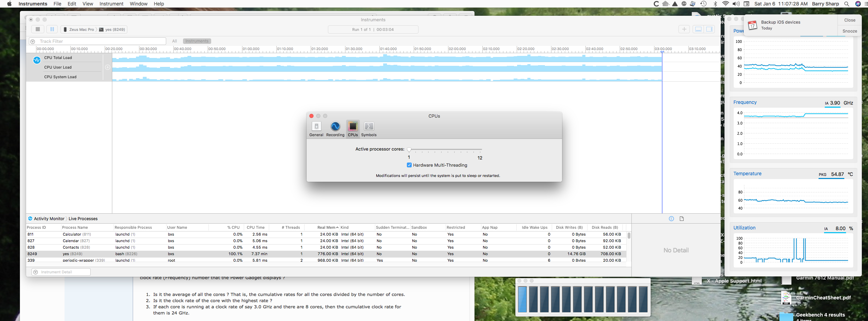Open the yes (8249) target process chooser
This screenshot has height=321, width=868.
coord(112,29)
